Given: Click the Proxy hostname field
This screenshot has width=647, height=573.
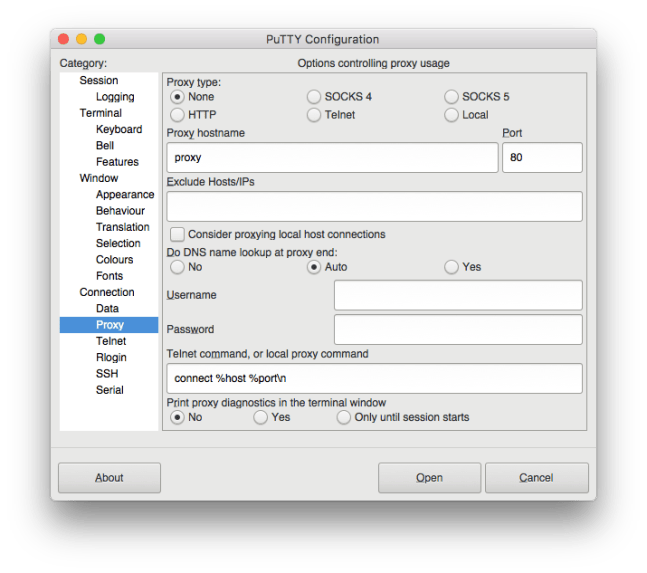Looking at the screenshot, I should (332, 157).
